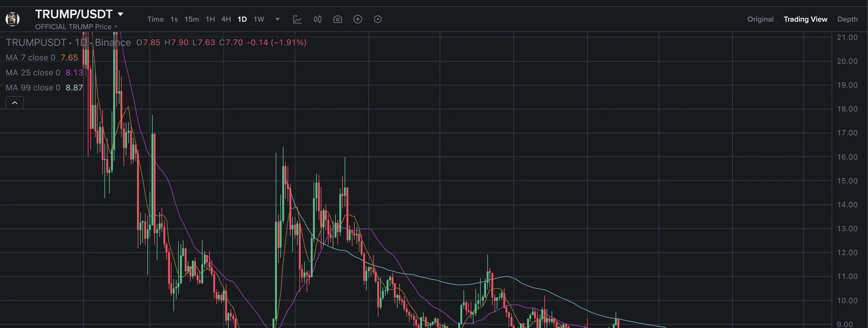Select the 15m interval
This screenshot has width=868, height=328.
pyautogui.click(x=191, y=19)
